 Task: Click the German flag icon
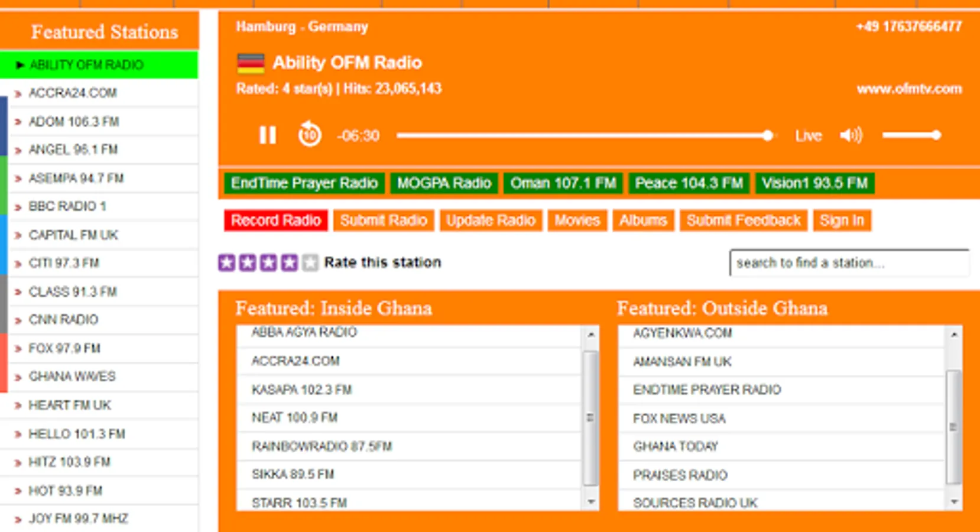(x=251, y=63)
